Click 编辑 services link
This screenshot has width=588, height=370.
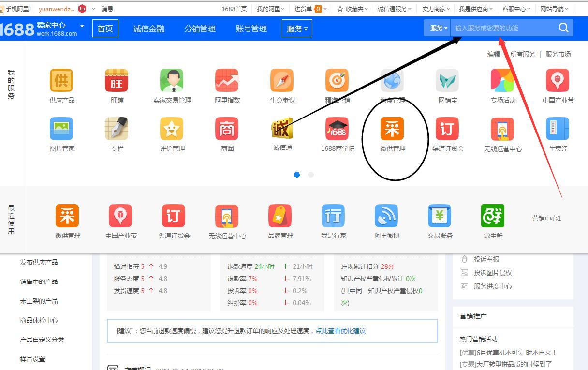[x=494, y=54]
